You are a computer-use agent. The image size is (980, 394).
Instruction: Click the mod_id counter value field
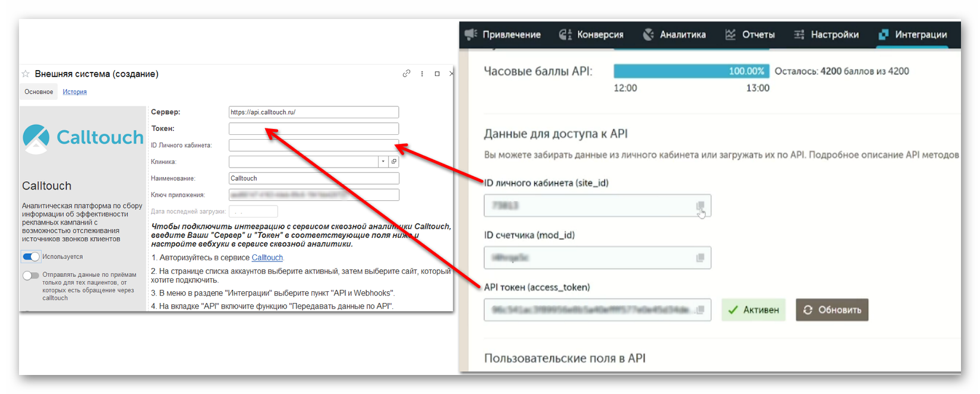[x=597, y=258]
